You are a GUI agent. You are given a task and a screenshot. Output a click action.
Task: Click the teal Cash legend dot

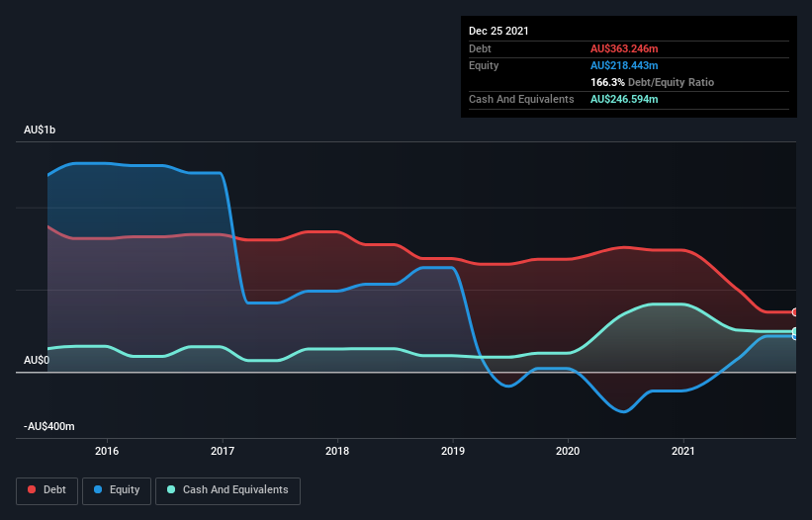click(171, 489)
